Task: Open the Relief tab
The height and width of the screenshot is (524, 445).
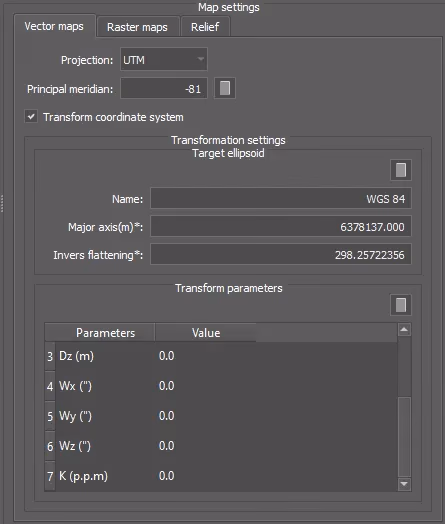Action: (205, 27)
